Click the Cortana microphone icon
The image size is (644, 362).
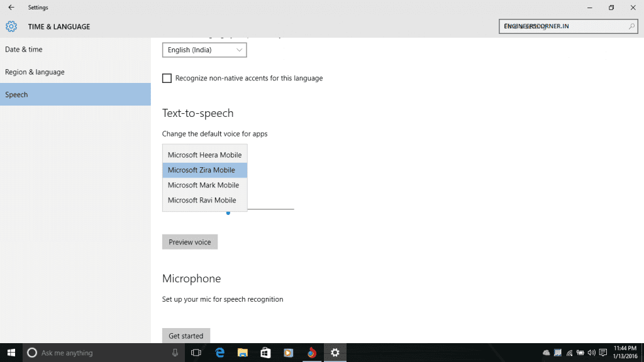[x=175, y=353]
